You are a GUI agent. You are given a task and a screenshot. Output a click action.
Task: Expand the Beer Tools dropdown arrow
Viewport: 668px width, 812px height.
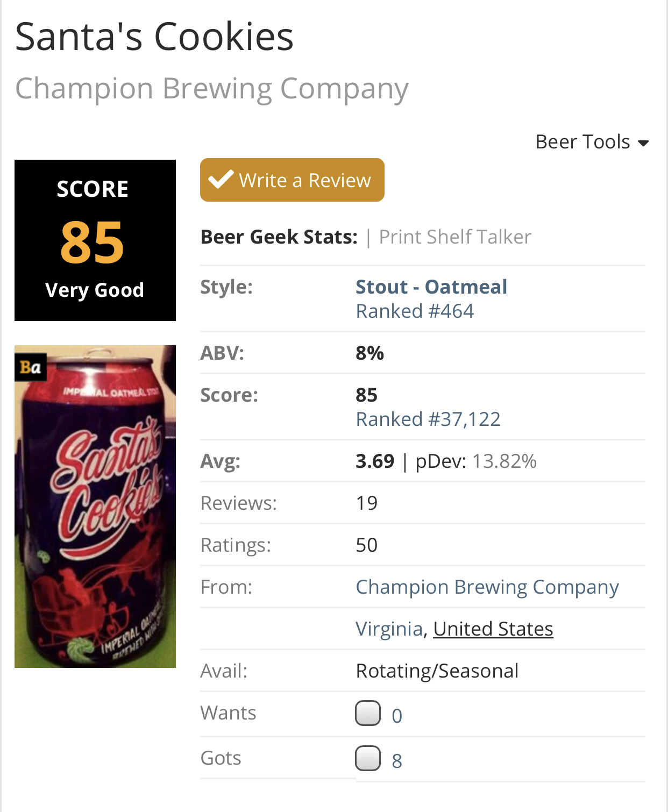pos(643,143)
